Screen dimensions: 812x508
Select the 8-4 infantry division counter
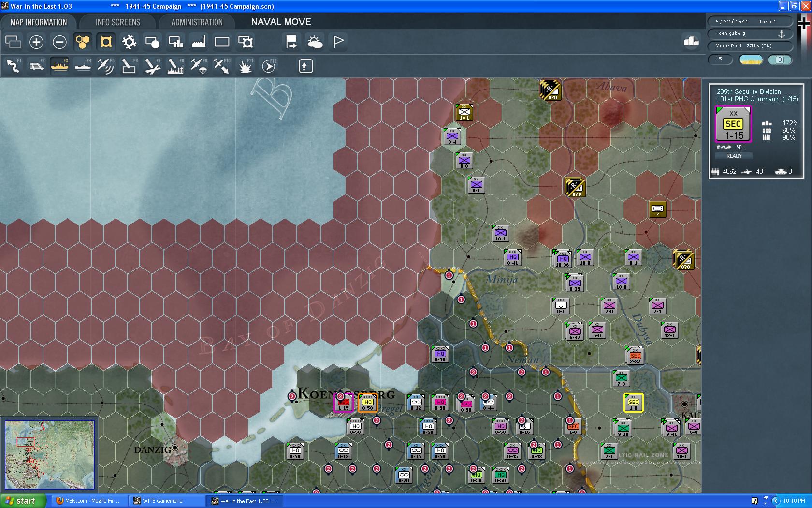tap(452, 137)
